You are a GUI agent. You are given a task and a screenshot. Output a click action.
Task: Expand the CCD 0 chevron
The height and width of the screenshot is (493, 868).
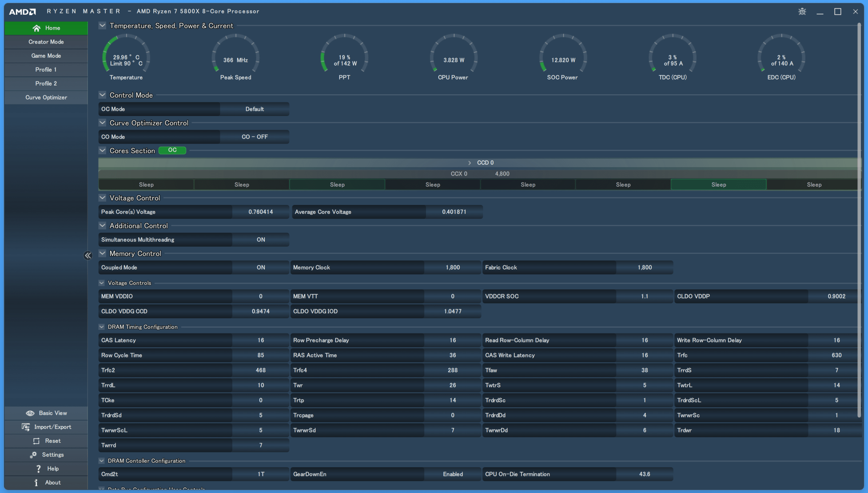point(470,163)
